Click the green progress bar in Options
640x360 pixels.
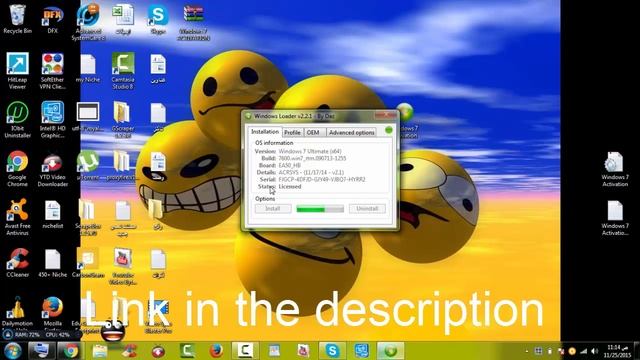pos(320,209)
